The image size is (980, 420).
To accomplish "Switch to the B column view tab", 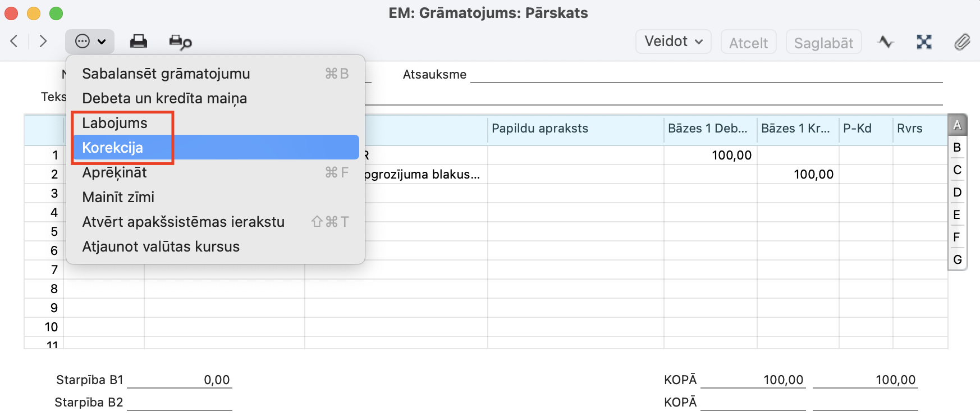I will (957, 147).
